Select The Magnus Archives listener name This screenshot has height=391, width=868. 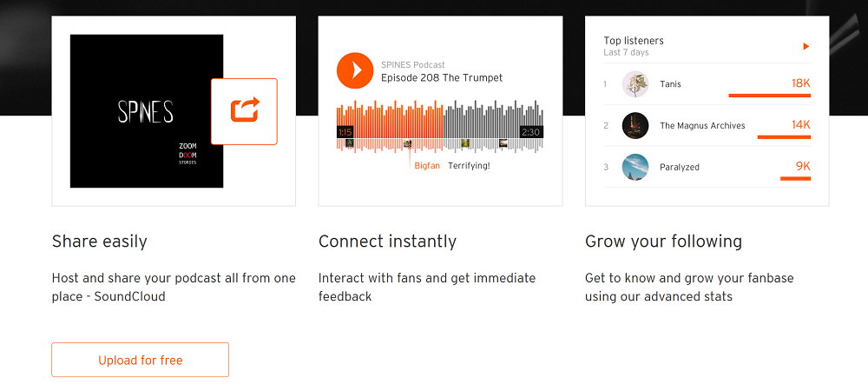coord(702,126)
